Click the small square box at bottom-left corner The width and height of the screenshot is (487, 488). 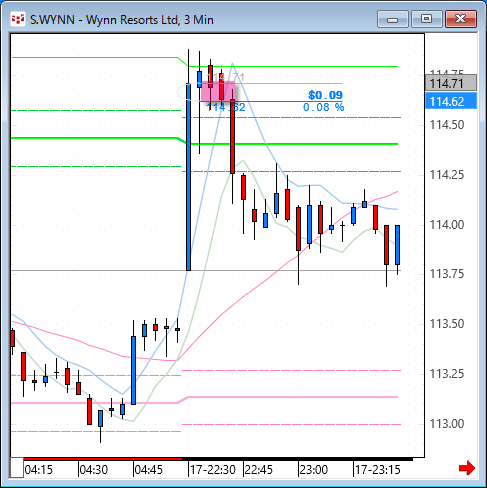17,468
